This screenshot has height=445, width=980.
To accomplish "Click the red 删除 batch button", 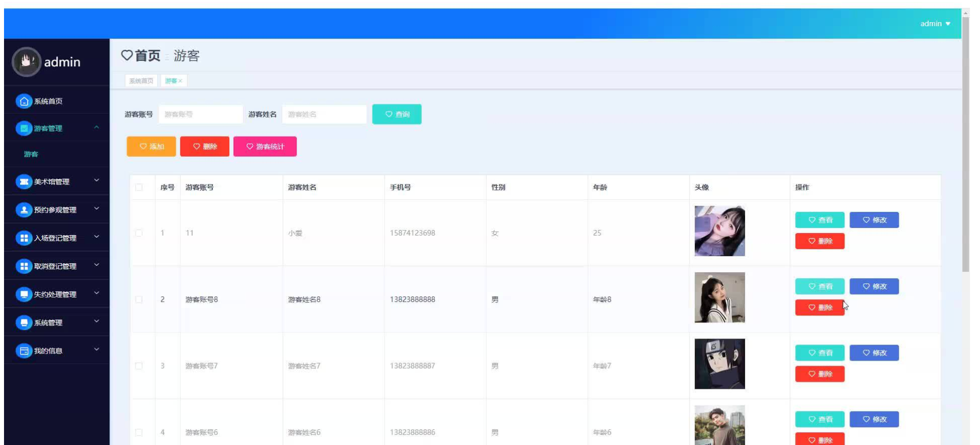I will pyautogui.click(x=205, y=147).
